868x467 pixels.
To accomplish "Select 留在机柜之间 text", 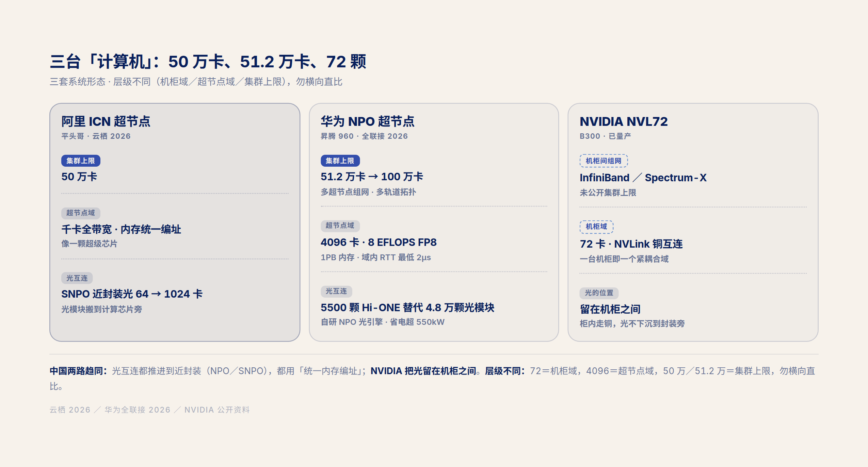I will 610,309.
